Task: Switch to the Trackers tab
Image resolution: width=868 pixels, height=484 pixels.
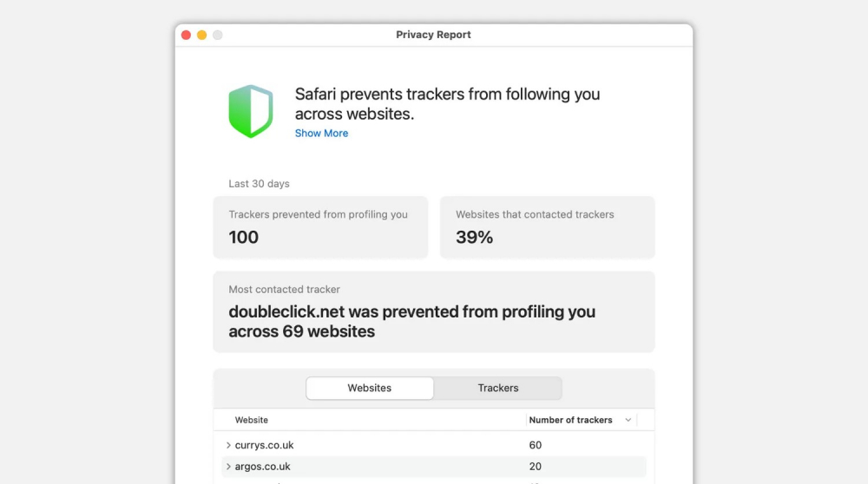Action: [498, 388]
